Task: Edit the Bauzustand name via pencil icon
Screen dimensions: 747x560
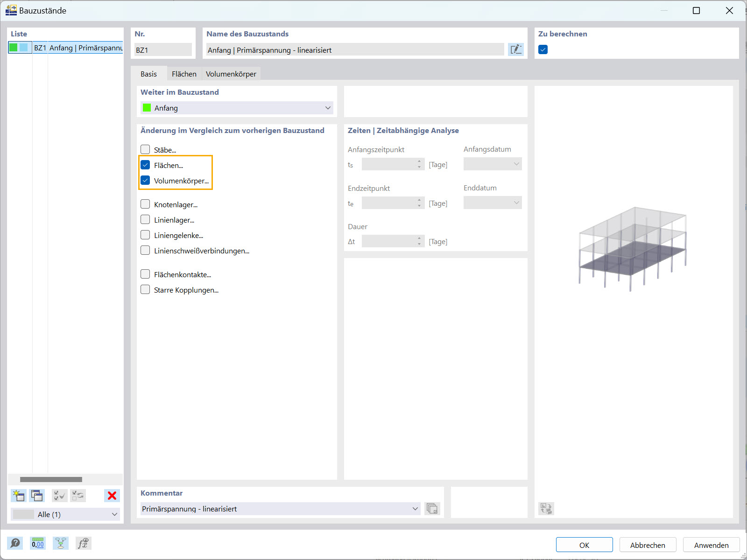Action: 516,49
